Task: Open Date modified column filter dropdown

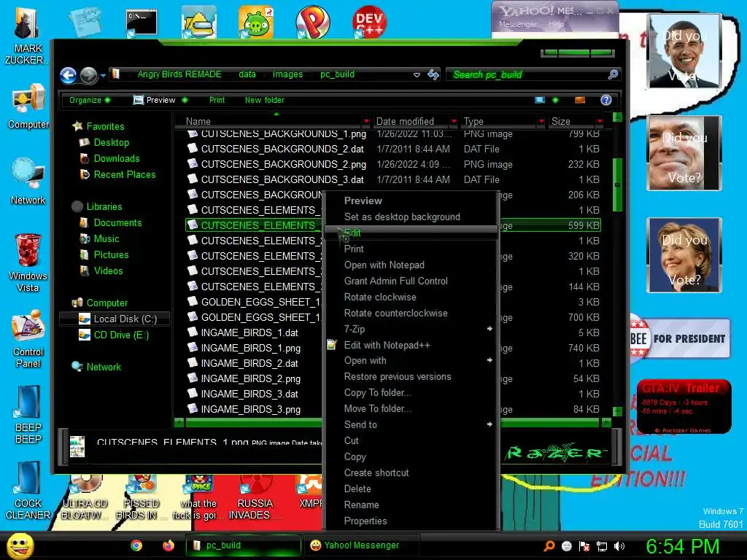Action: [x=454, y=122]
